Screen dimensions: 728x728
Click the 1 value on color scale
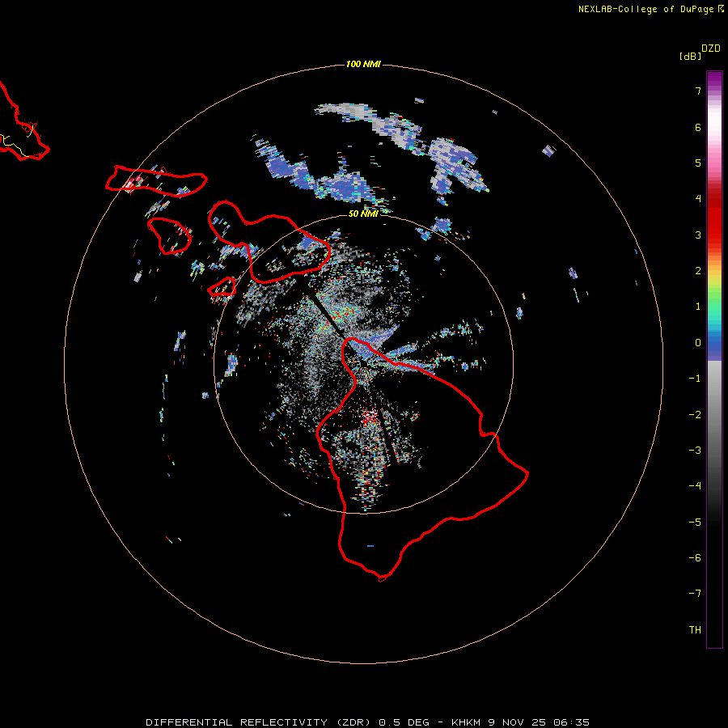(698, 307)
